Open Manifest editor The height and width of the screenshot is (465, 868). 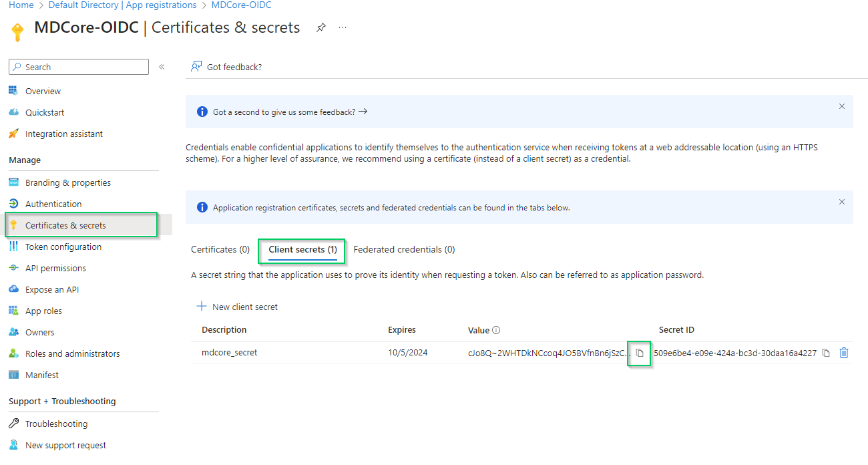point(42,375)
